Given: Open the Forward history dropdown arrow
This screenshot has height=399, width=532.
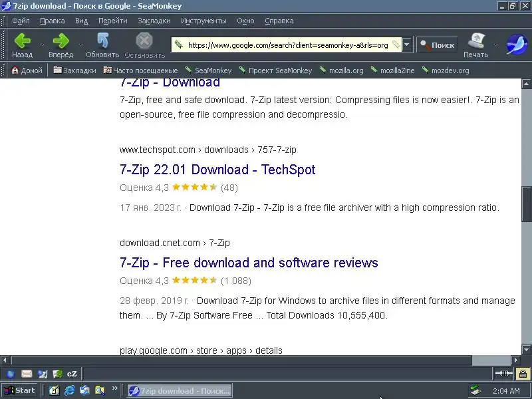Looking at the screenshot, I should coord(80,45).
